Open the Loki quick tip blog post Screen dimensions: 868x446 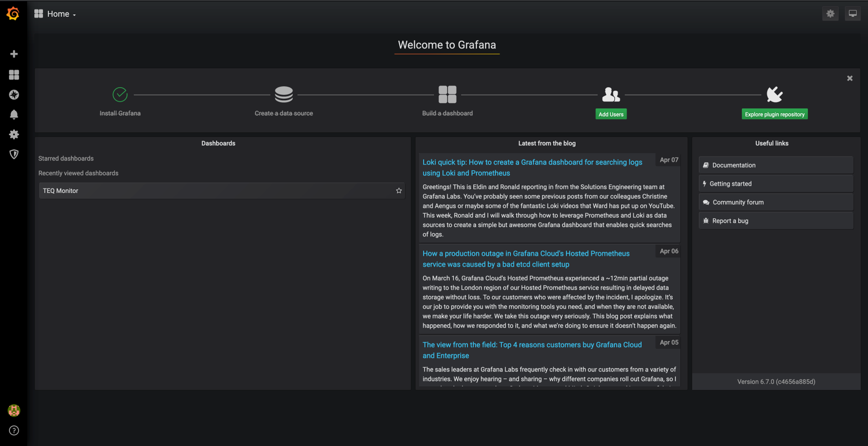click(x=532, y=167)
